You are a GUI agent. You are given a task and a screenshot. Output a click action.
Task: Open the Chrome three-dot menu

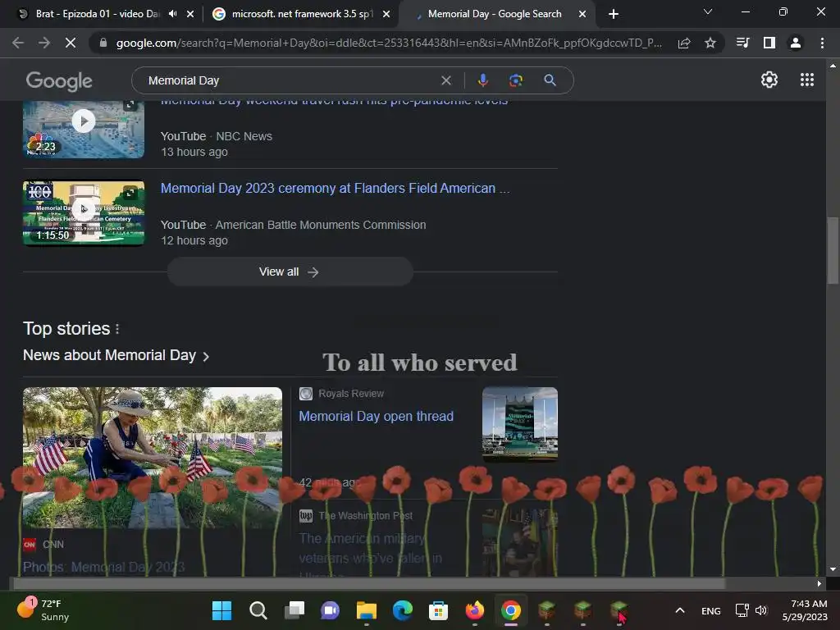tap(822, 43)
